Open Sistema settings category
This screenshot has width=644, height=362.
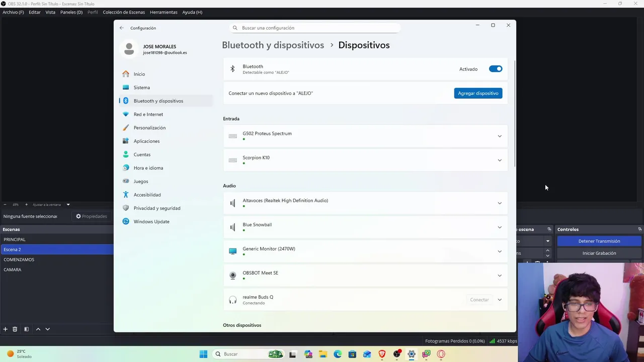166,87
